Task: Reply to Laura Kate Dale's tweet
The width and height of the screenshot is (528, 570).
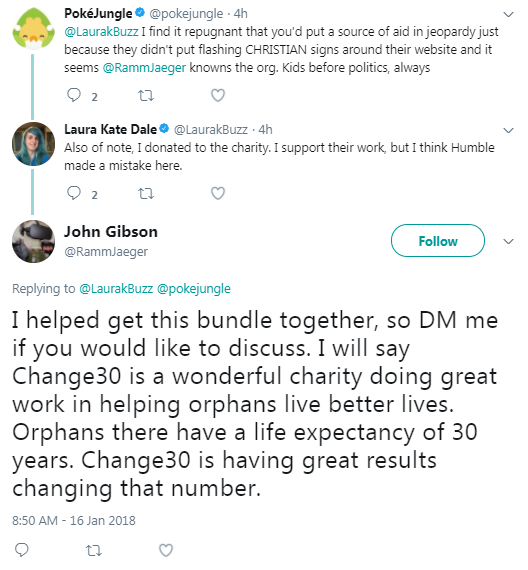Action: 74,193
